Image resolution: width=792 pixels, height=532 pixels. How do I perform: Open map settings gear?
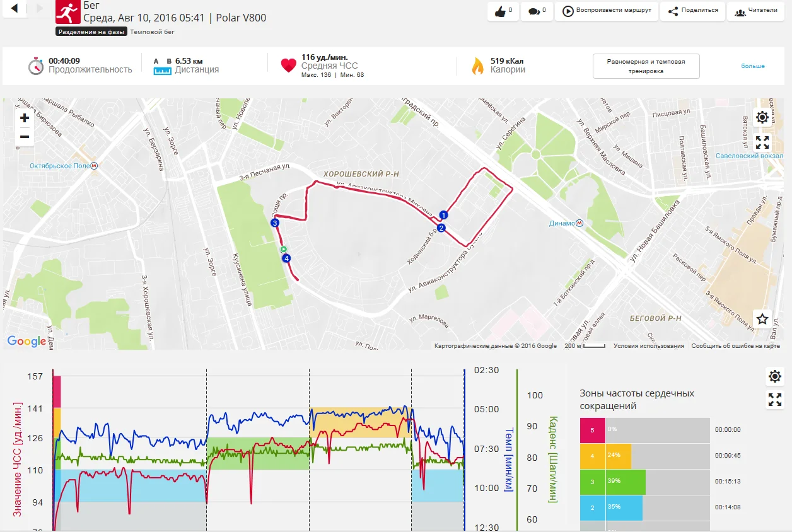point(762,117)
